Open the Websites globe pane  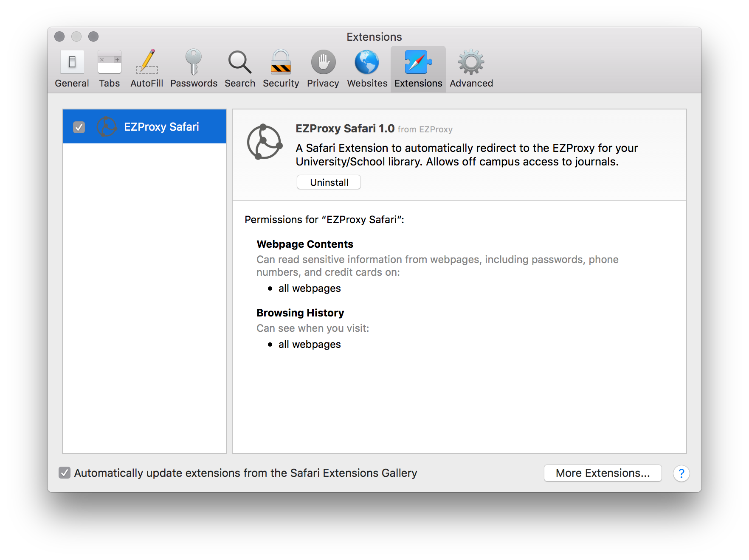pyautogui.click(x=367, y=69)
